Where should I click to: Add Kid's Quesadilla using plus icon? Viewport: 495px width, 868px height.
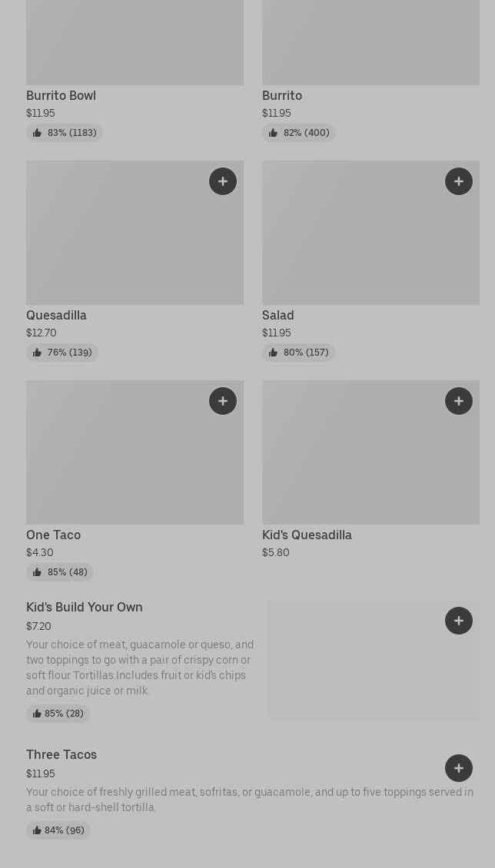point(459,401)
